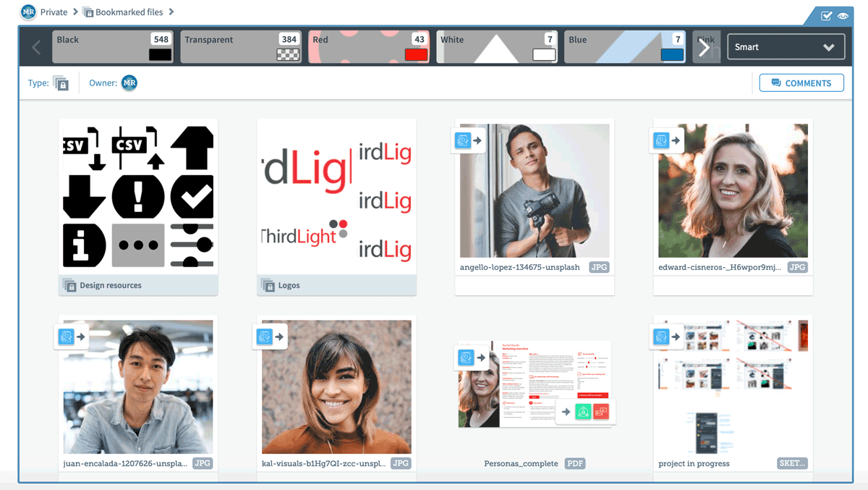Show previous color filters with left arrow

tap(36, 48)
